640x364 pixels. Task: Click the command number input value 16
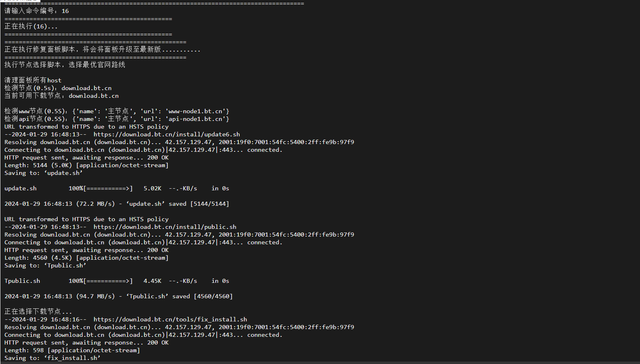coord(65,11)
